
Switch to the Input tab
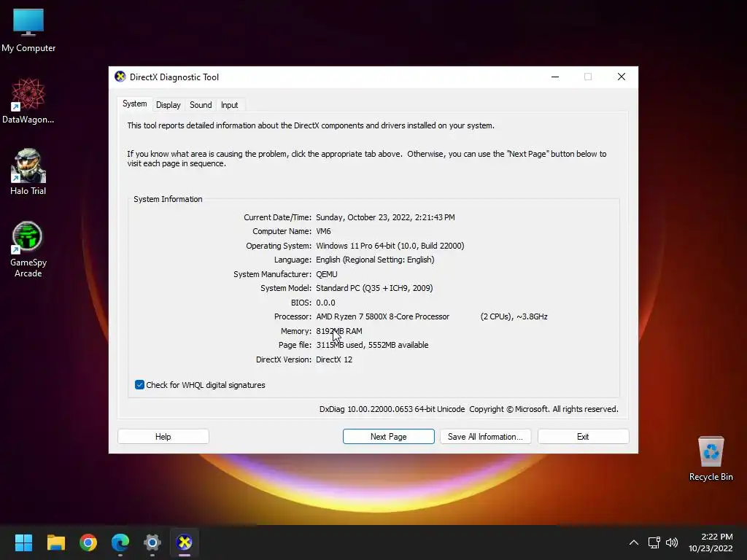(x=229, y=105)
